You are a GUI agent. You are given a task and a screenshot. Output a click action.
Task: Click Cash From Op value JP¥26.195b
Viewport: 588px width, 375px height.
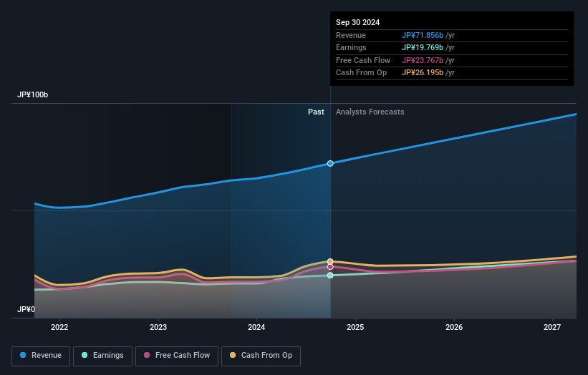coord(423,73)
